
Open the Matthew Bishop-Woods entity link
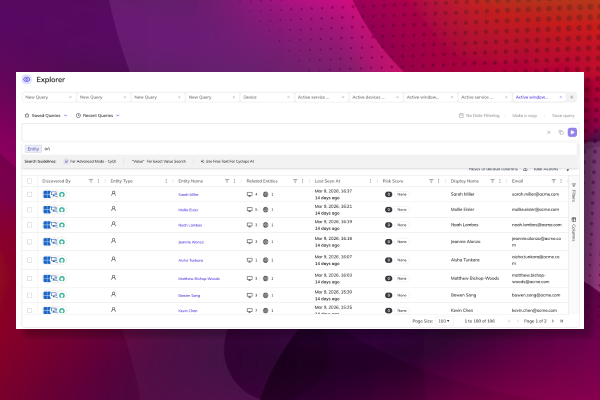199,279
